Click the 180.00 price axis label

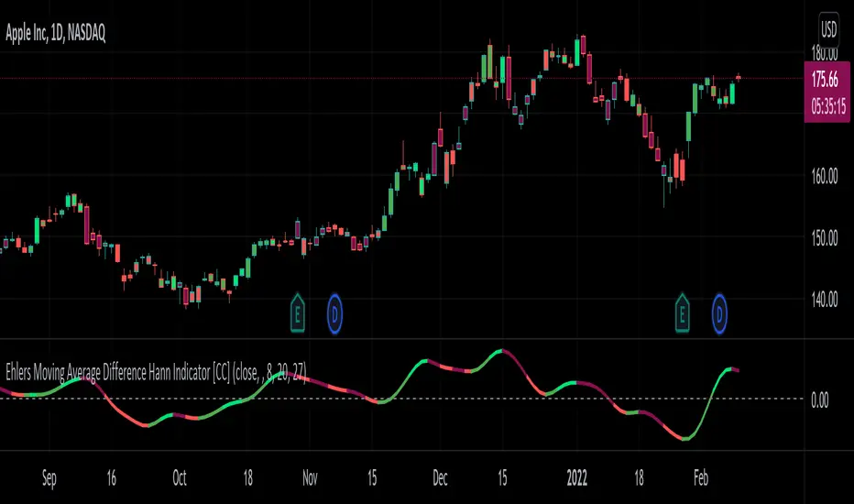coord(825,54)
